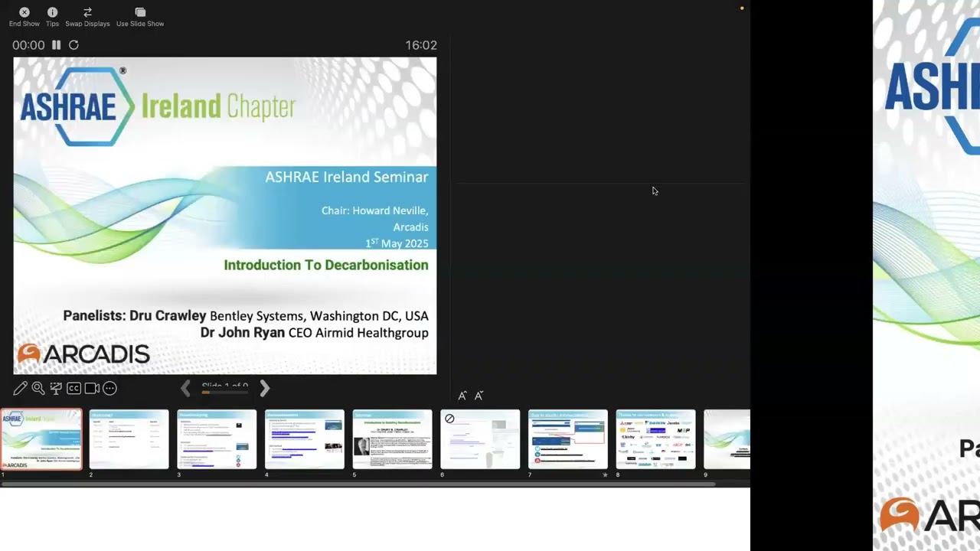Click Swap Displays

coord(87,17)
